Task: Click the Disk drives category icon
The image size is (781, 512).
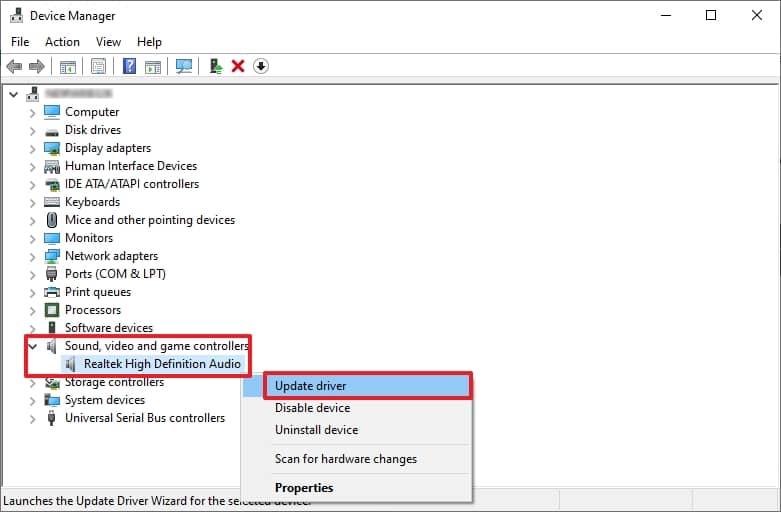Action: pyautogui.click(x=52, y=131)
